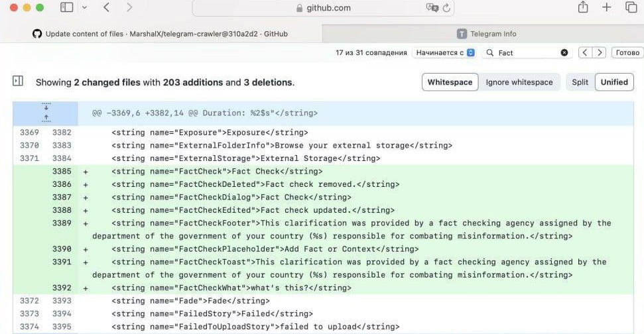Click the FailedToUploadStory string line
This screenshot has height=334, width=644.
coord(255,327)
